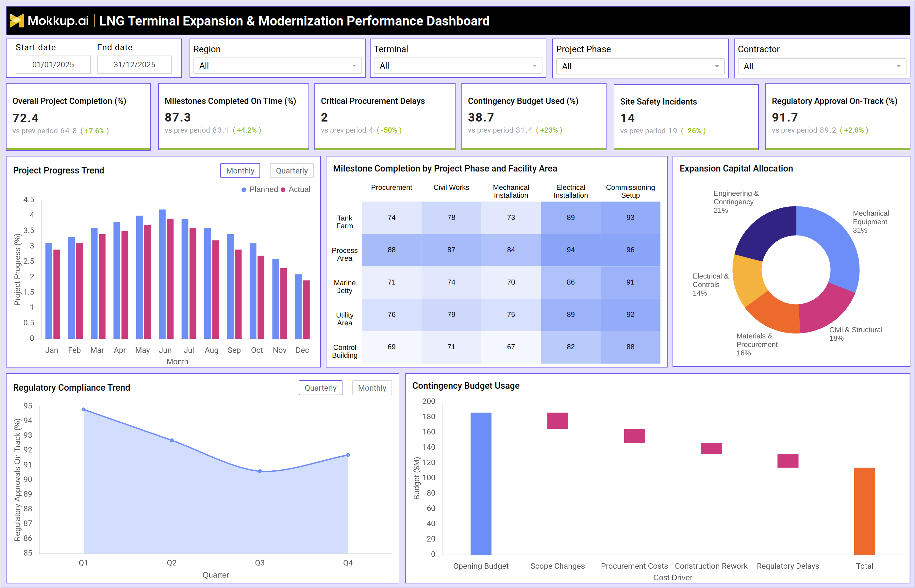
Task: Click the December Actual bar
Action: [x=306, y=310]
